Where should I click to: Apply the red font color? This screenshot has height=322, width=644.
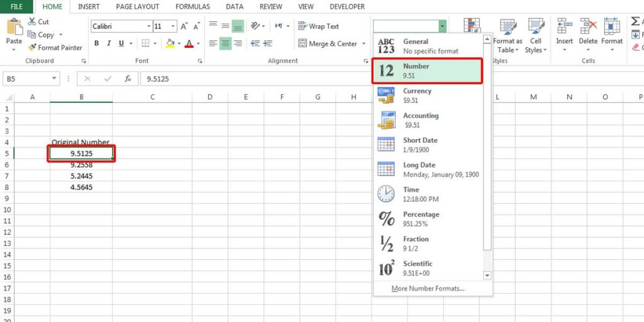189,43
